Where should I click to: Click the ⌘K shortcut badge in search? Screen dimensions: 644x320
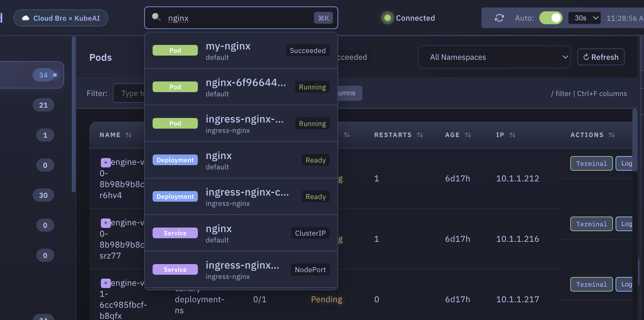[323, 18]
